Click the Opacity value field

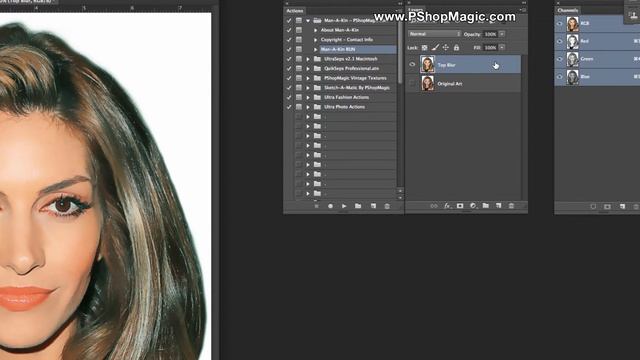point(490,34)
